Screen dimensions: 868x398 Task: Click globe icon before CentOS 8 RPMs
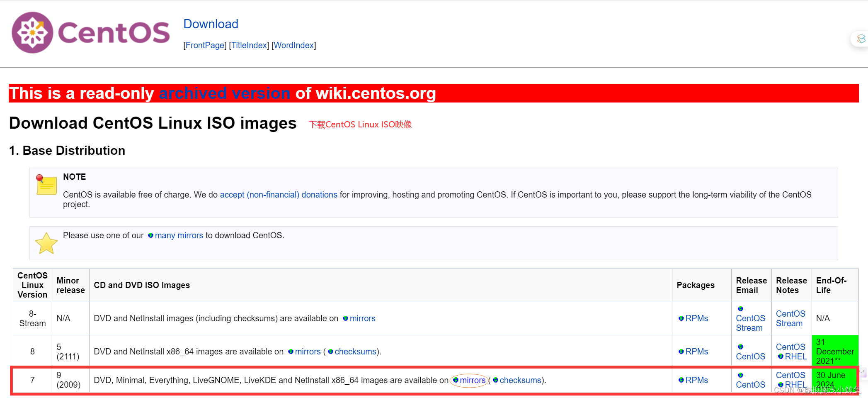[x=681, y=352]
